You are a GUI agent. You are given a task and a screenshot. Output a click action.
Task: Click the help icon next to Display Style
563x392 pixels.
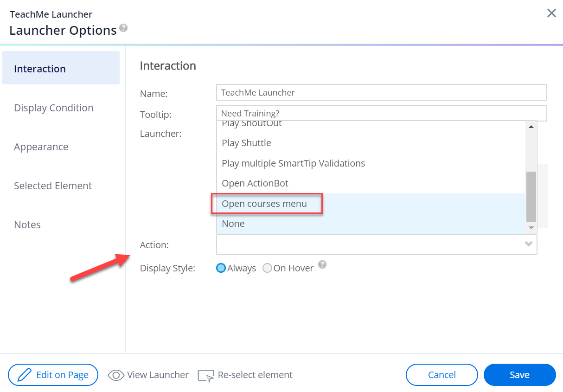322,264
